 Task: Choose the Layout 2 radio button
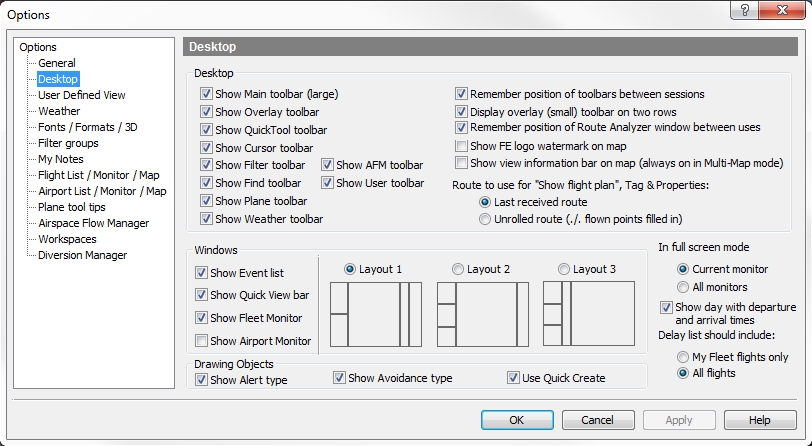pos(458,269)
